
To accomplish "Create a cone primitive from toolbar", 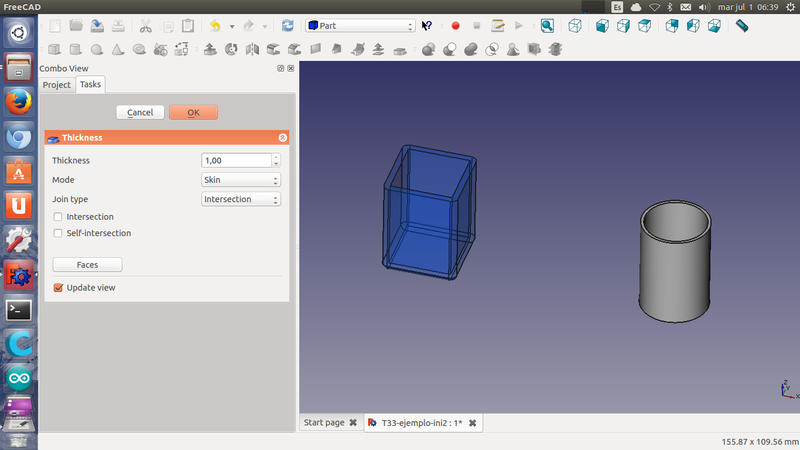I will 118,49.
